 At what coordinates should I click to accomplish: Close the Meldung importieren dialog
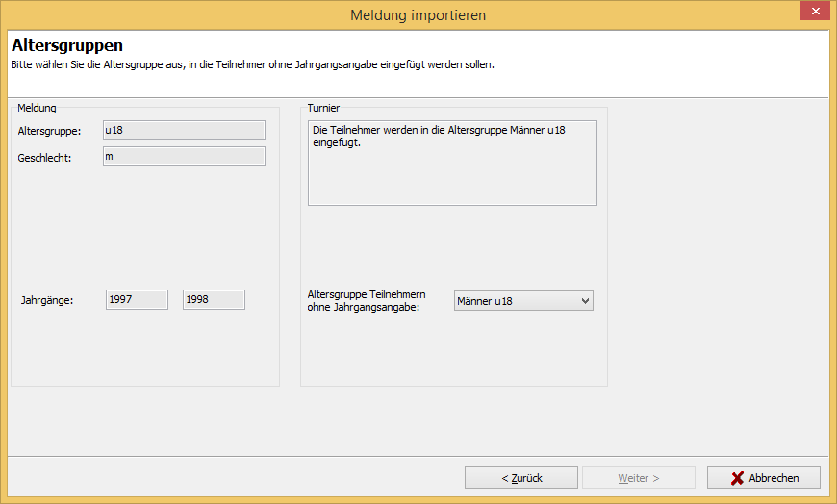pyautogui.click(x=815, y=12)
